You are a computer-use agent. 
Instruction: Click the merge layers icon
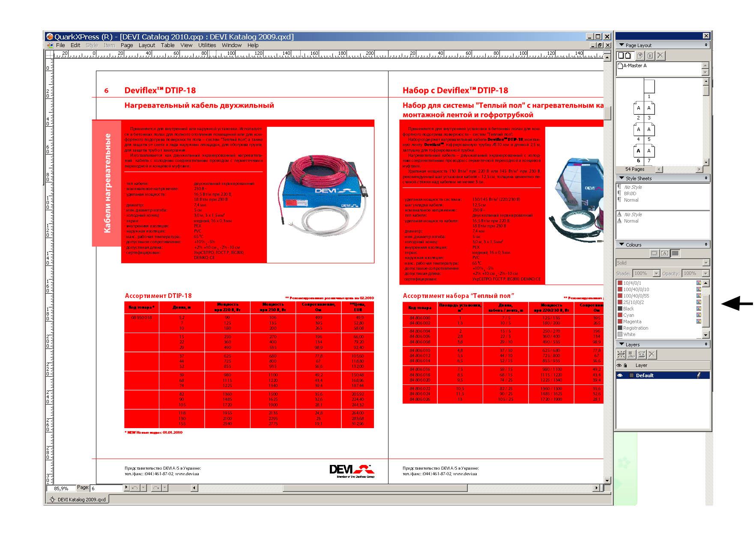click(x=641, y=354)
